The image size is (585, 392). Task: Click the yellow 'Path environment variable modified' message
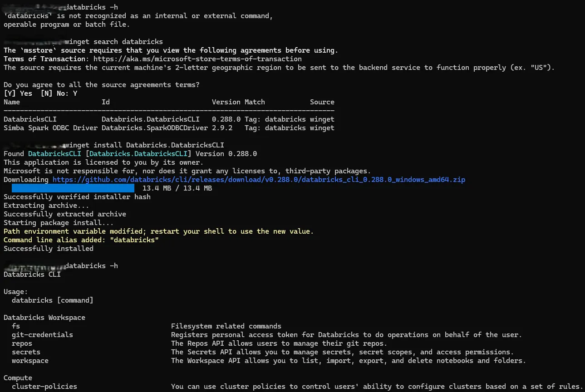(x=158, y=231)
